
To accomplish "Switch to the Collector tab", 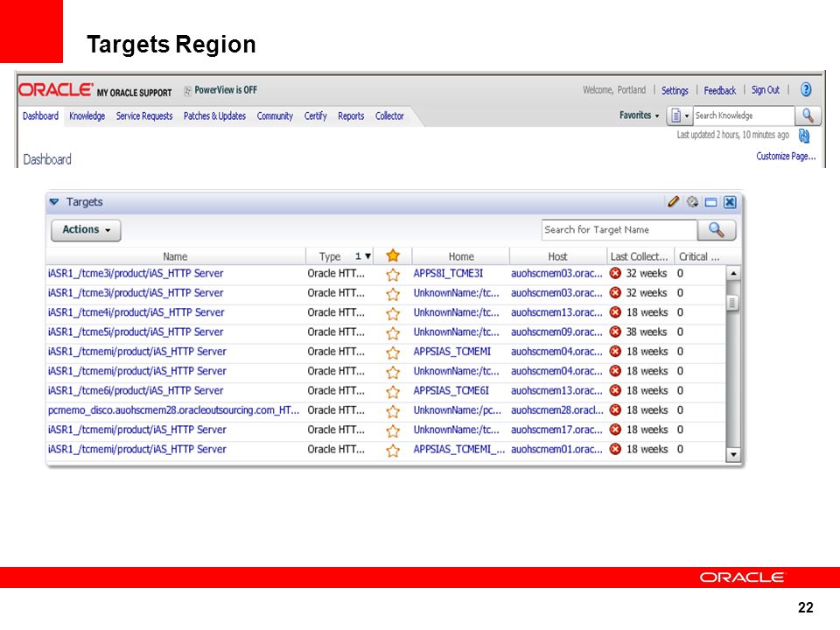I will 389,115.
